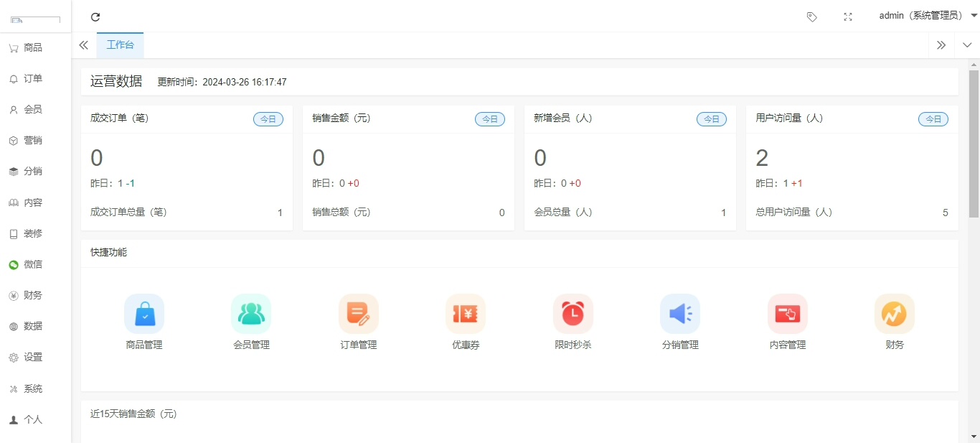Click the tag icon in header

point(811,17)
